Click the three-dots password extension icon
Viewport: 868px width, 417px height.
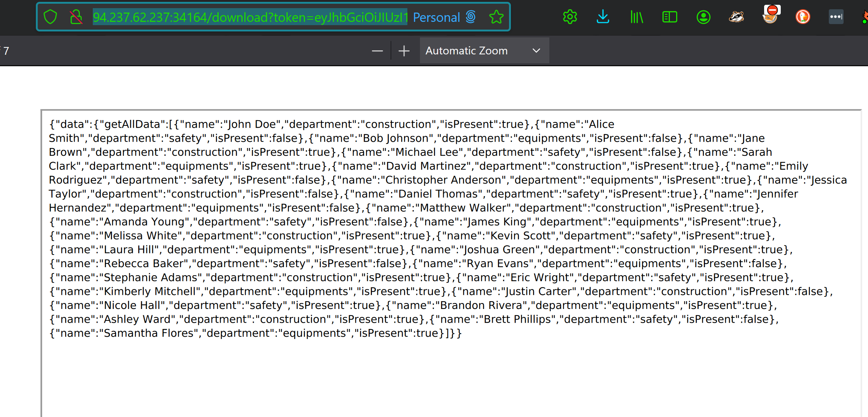[836, 17]
